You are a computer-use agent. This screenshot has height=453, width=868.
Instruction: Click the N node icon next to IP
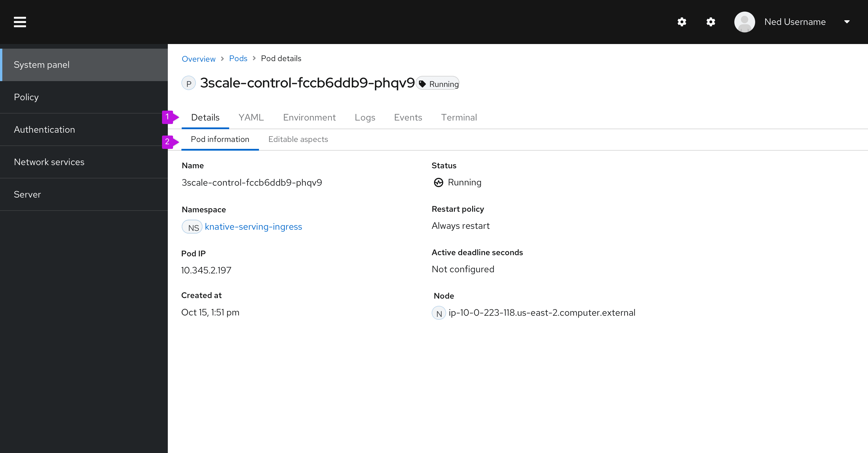tap(438, 313)
